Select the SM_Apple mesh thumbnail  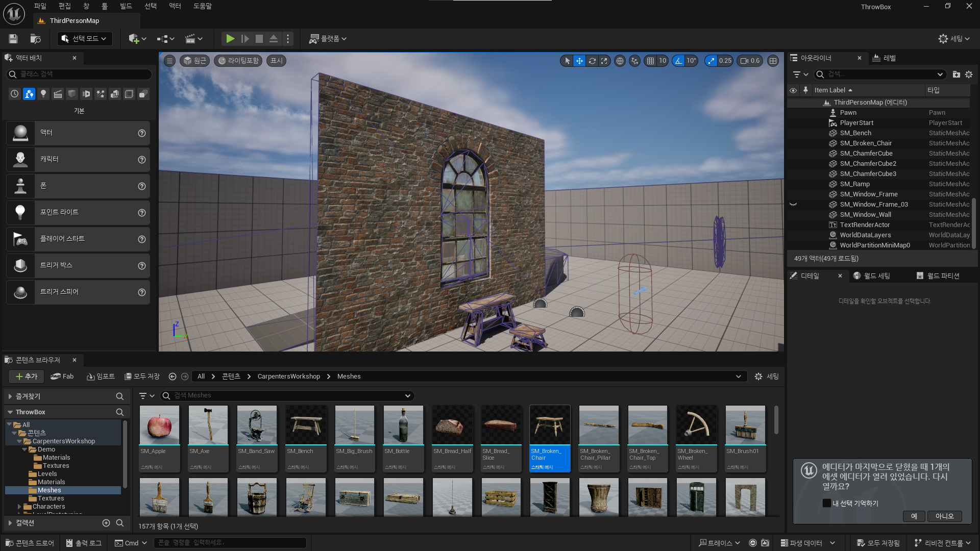[159, 425]
